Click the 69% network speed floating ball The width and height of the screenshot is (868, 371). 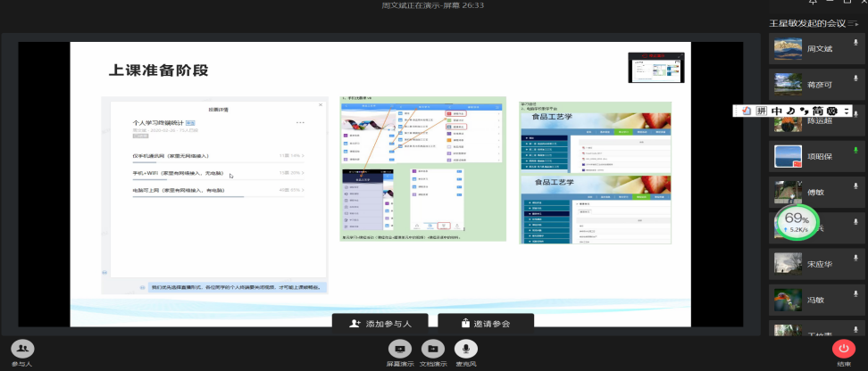click(x=797, y=223)
